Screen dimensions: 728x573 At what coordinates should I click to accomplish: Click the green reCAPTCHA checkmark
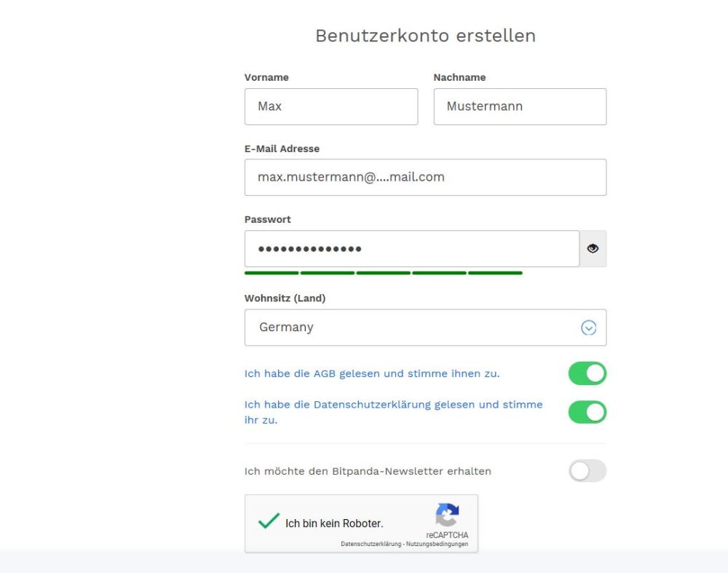click(269, 521)
